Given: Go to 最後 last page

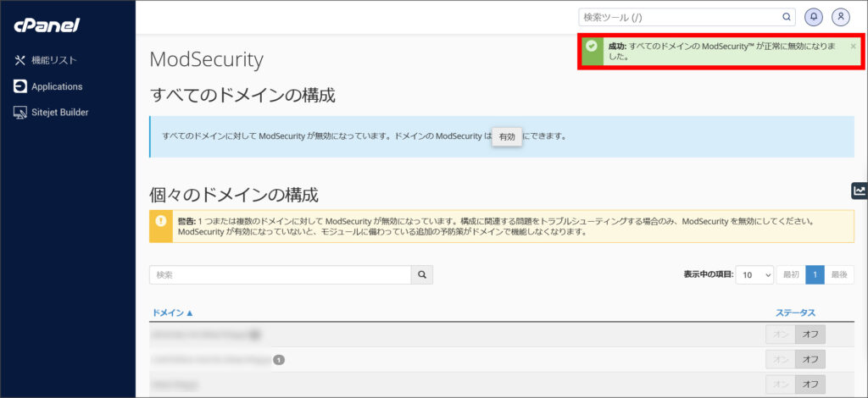Looking at the screenshot, I should [839, 274].
